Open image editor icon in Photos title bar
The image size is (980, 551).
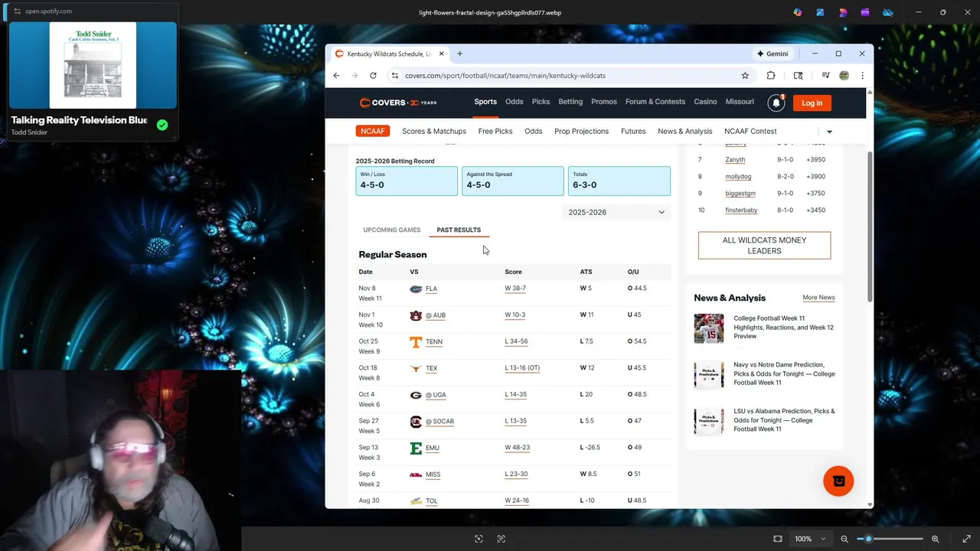(x=820, y=12)
